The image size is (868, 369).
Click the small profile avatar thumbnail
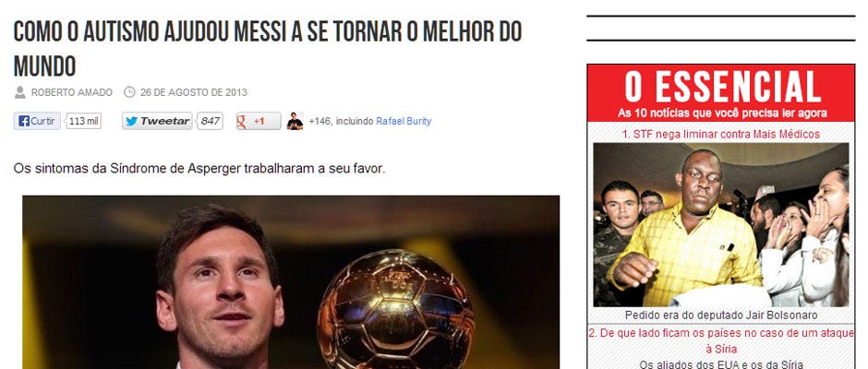[x=295, y=121]
